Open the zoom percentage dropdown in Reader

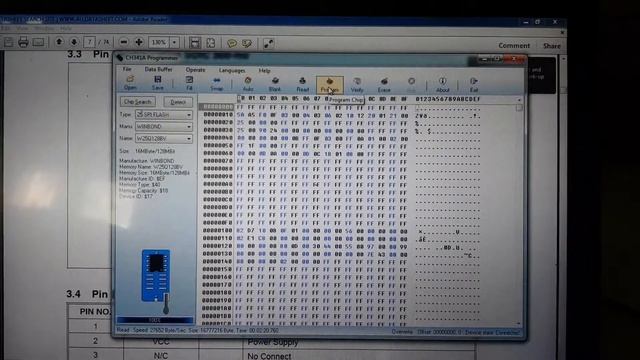coord(175,42)
